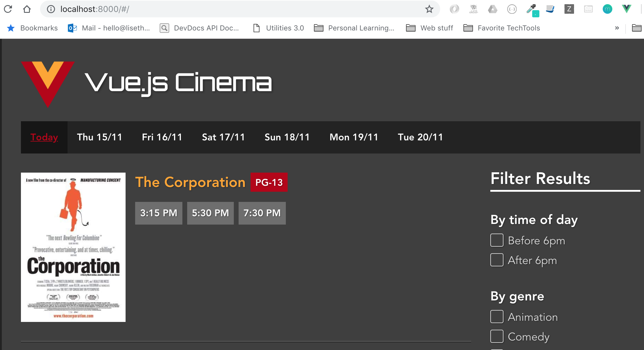
Task: Select the Today day tab
Action: click(x=44, y=137)
